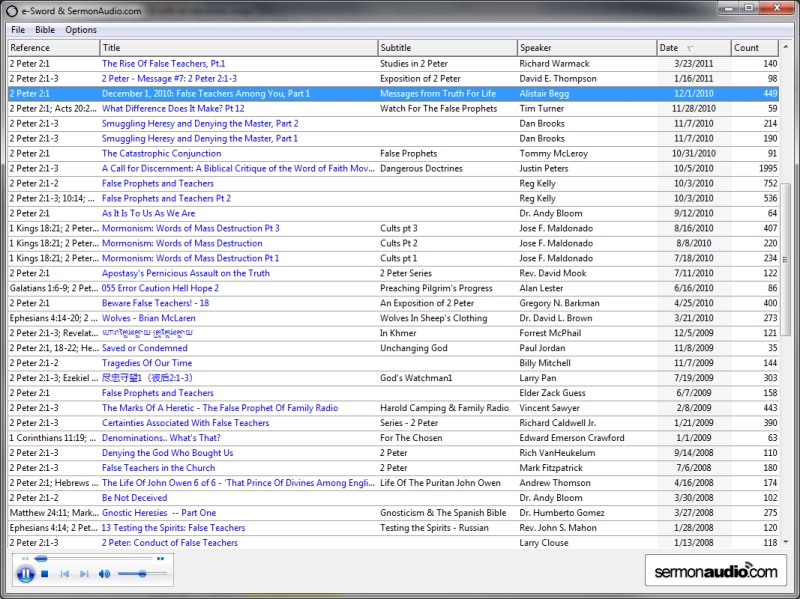Sort by the Date column header
The image size is (800, 599).
(x=694, y=47)
